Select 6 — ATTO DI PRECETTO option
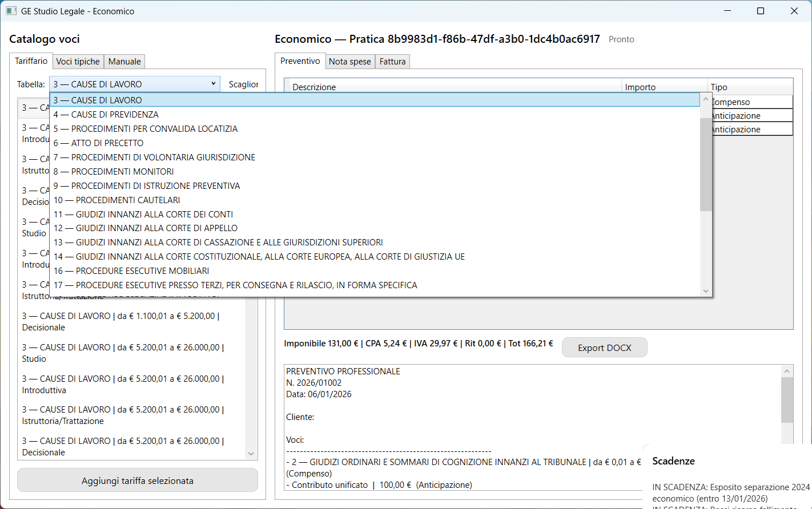The height and width of the screenshot is (509, 812). tap(98, 143)
